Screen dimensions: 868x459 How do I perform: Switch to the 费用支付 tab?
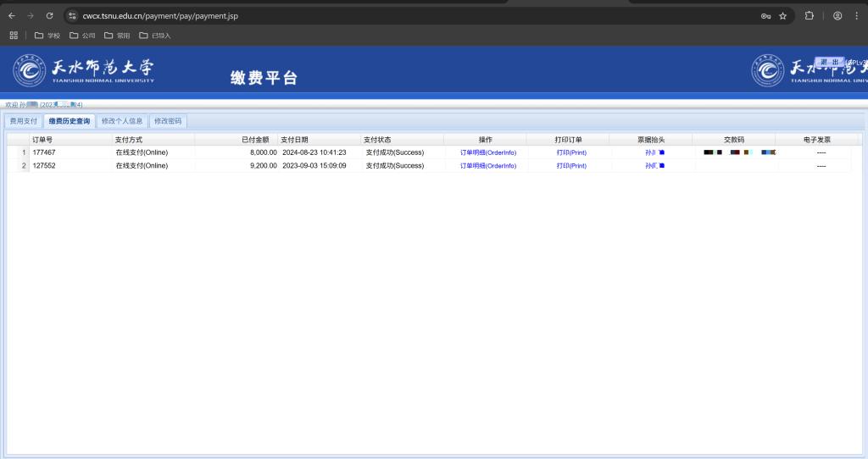(x=23, y=121)
